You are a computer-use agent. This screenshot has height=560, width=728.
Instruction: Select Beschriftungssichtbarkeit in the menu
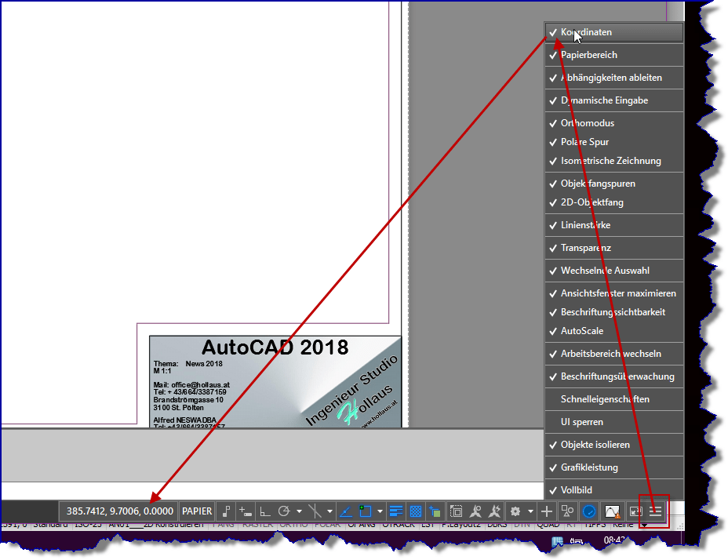point(613,312)
